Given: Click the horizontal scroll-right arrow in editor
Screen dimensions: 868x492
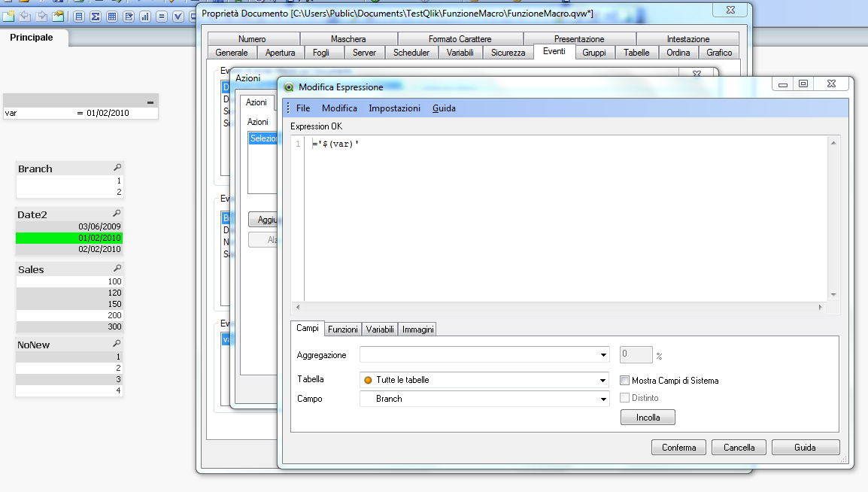Looking at the screenshot, I should coord(821,307).
